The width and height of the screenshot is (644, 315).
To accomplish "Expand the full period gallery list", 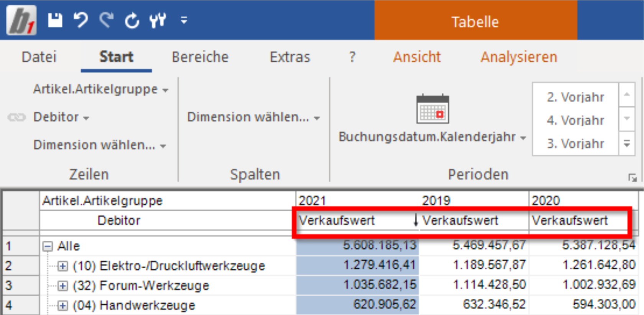I will click(x=627, y=144).
